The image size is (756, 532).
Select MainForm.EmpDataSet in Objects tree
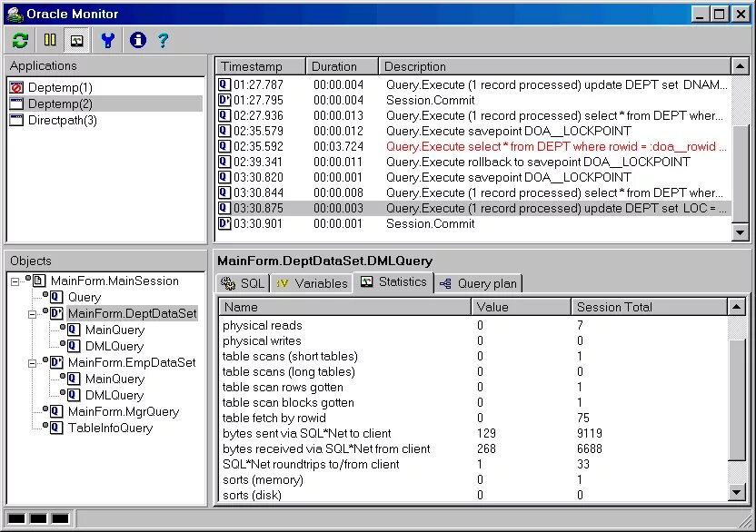pos(132,363)
